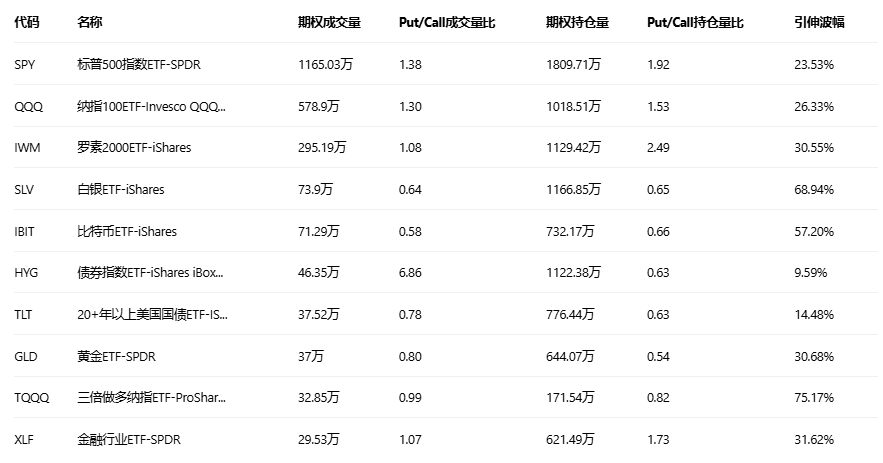Click the Put/Call成交量比 column header
Image resolution: width=883 pixels, height=463 pixels.
(x=446, y=22)
